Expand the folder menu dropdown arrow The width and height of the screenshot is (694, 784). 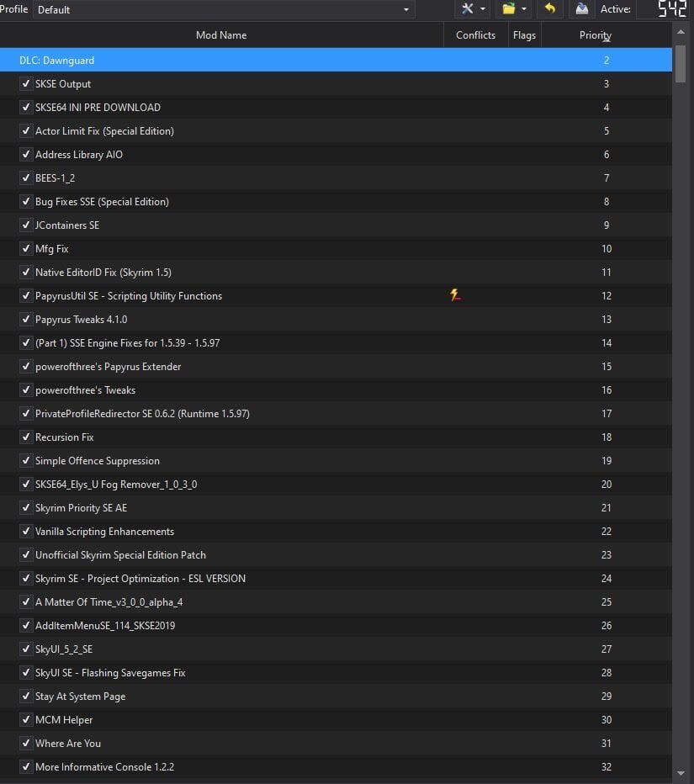[523, 9]
